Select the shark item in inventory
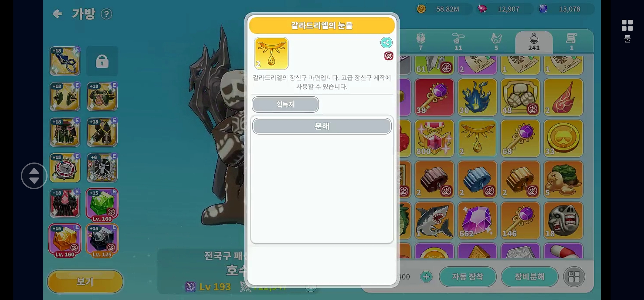 coord(434,221)
